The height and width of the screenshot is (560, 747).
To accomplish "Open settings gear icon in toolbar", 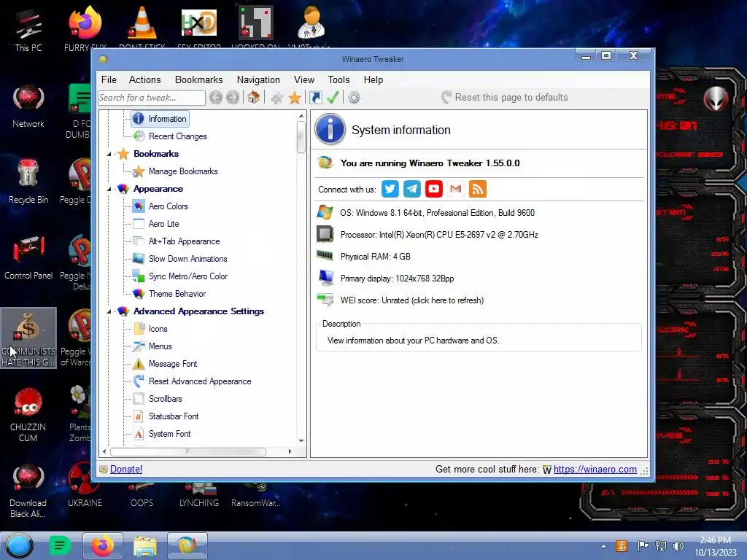I will coord(354,98).
